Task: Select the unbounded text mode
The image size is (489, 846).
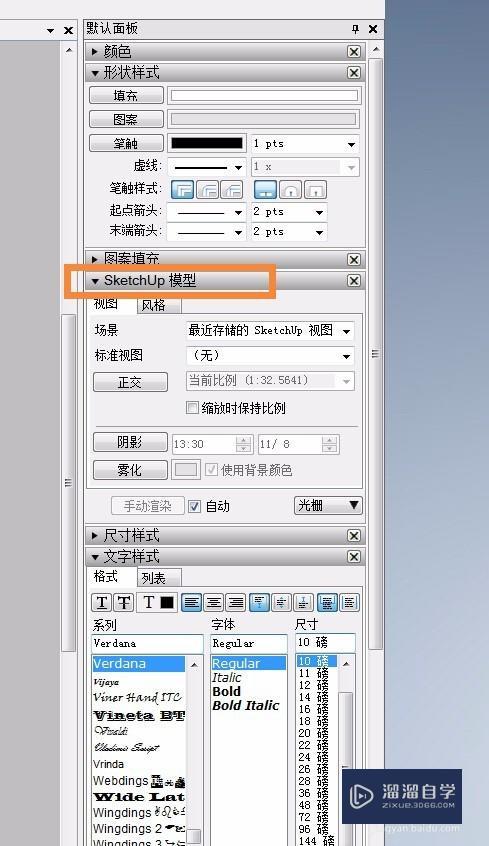Action: tap(349, 602)
